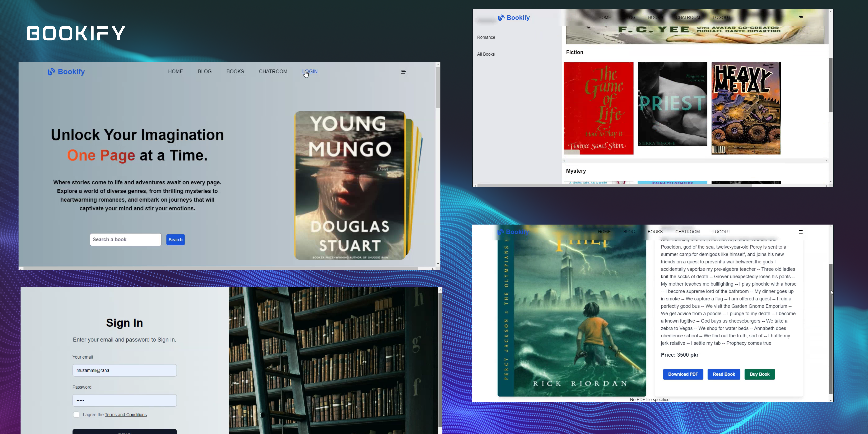Click the Search a book input field

click(126, 240)
